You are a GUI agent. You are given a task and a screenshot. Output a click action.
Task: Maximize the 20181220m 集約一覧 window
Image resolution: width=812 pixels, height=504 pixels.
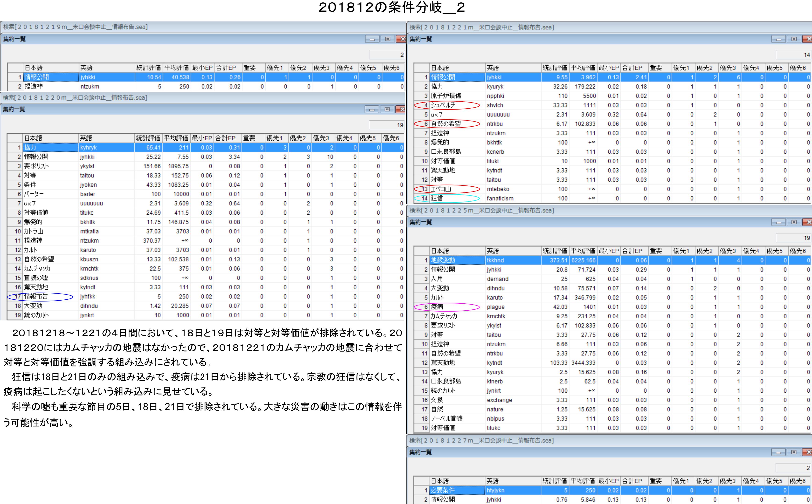point(387,109)
